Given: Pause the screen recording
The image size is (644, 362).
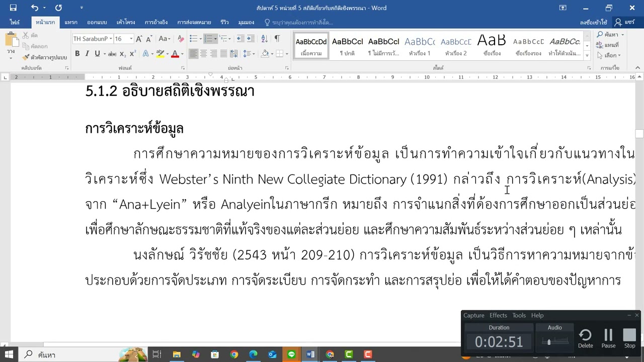Looking at the screenshot, I should [x=608, y=338].
